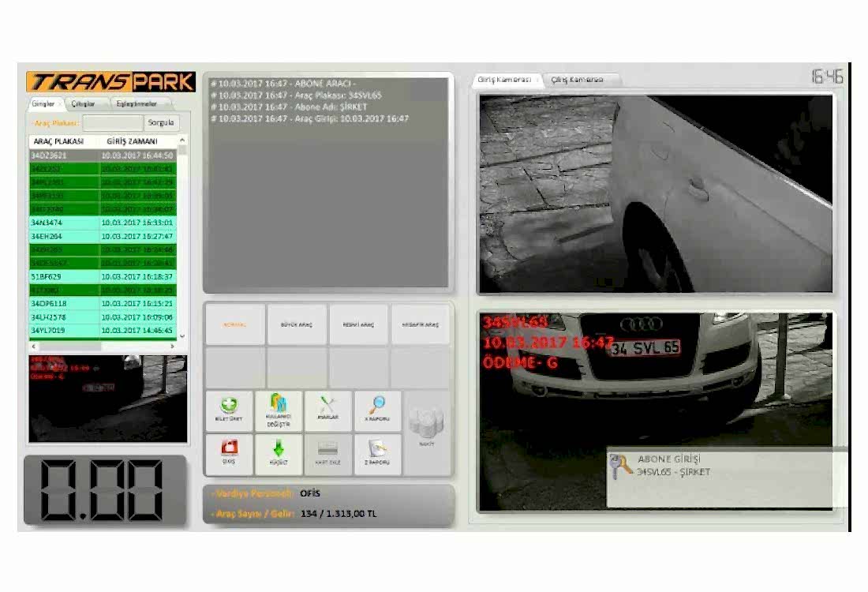Image resolution: width=868 pixels, height=592 pixels.
Task: Click the Sorgula query button
Action: coord(161,122)
